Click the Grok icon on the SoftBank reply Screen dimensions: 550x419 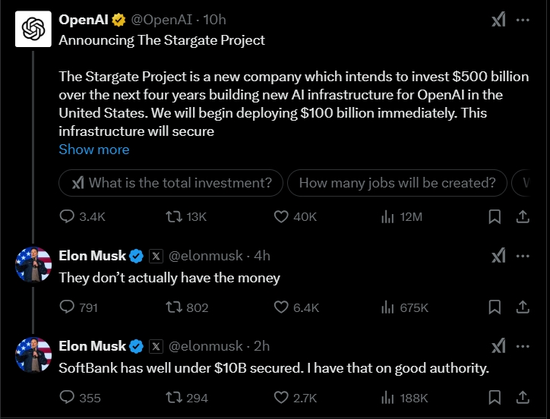coord(498,346)
